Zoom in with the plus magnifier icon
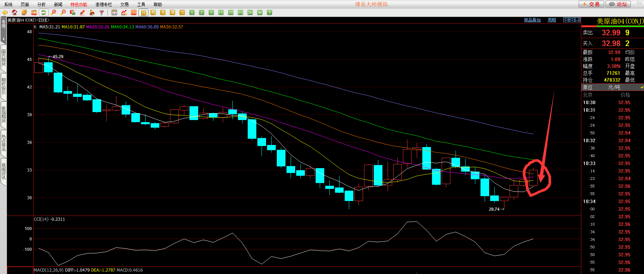Viewport: 644px width, 274px height. 53,12
